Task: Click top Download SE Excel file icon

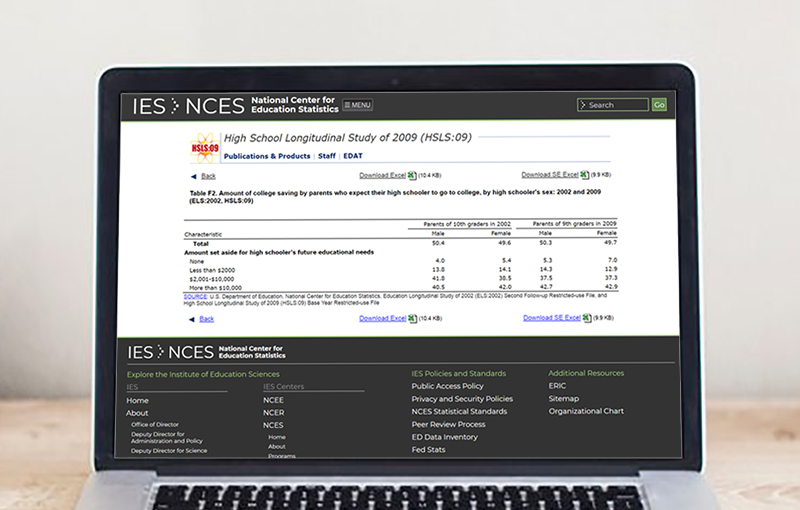Action: tap(585, 174)
